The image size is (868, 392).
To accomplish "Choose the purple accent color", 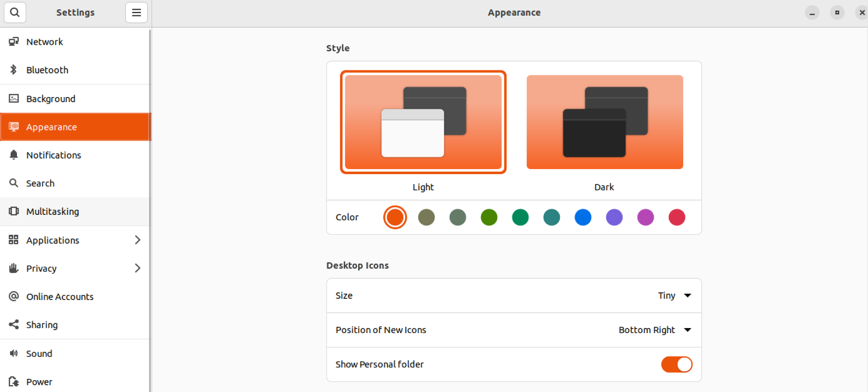I will (x=615, y=217).
